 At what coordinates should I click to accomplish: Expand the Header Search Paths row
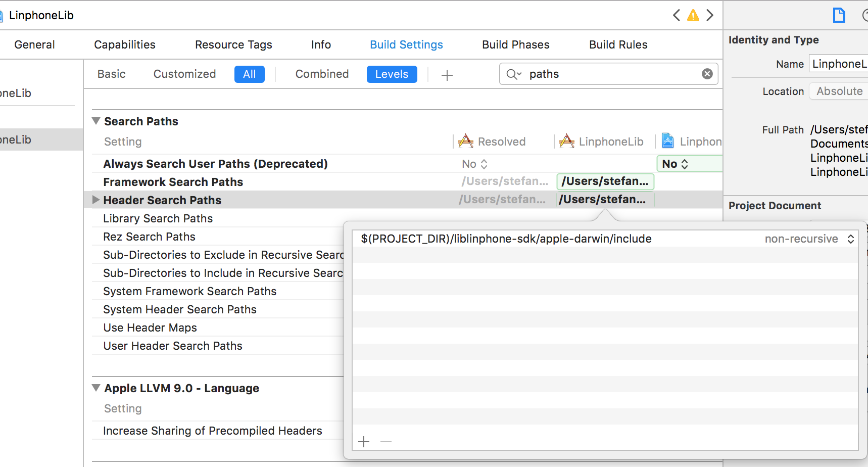95,200
